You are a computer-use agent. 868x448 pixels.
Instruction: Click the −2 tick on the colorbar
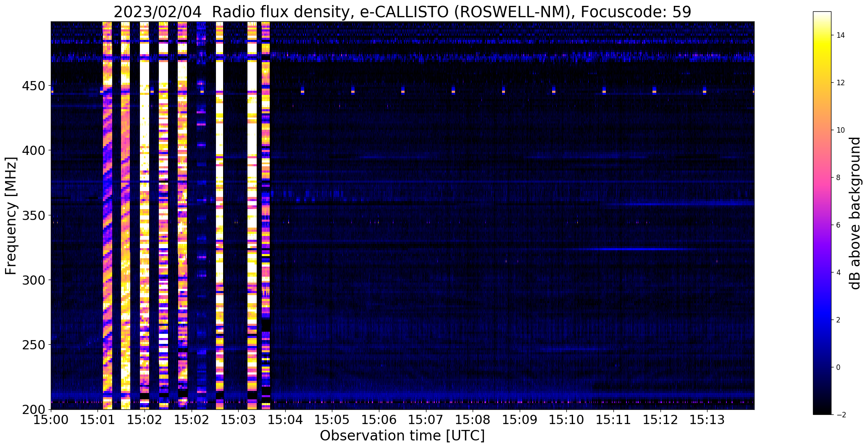(x=841, y=415)
